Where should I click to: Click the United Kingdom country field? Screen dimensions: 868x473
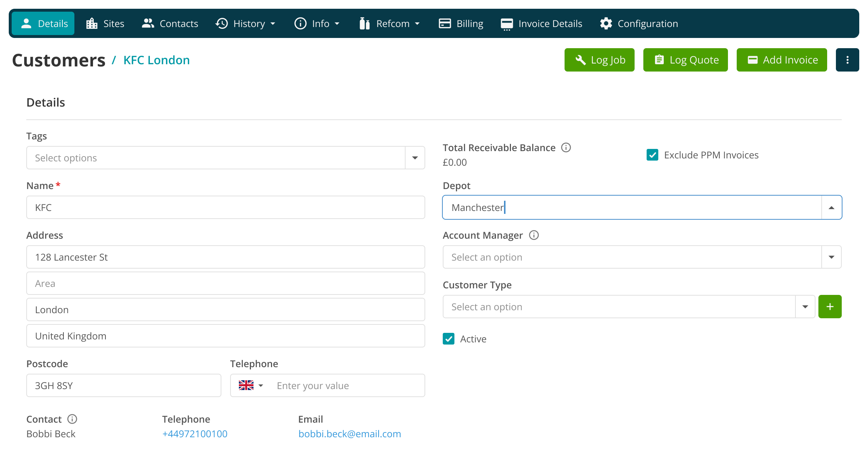coord(226,336)
